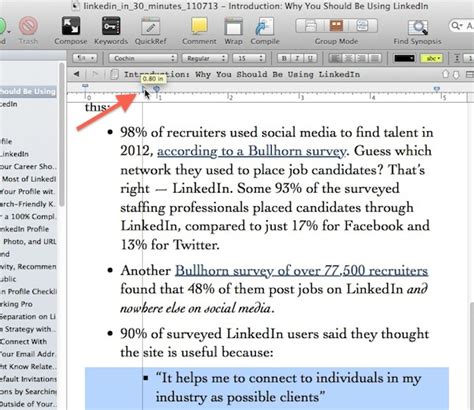Click the Trash toolbar icon
This screenshot has width=474, height=410.
28,26
